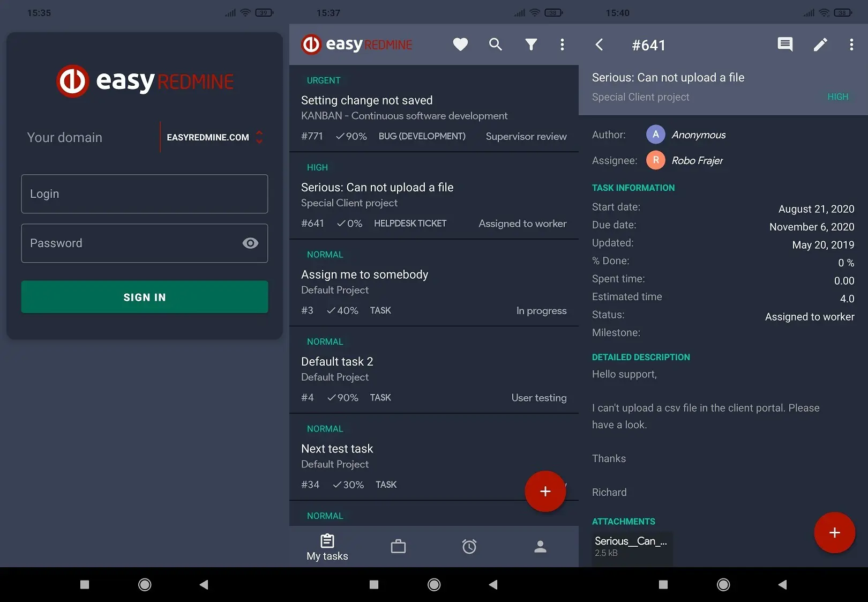Open the projects briefcase tab

point(398,546)
